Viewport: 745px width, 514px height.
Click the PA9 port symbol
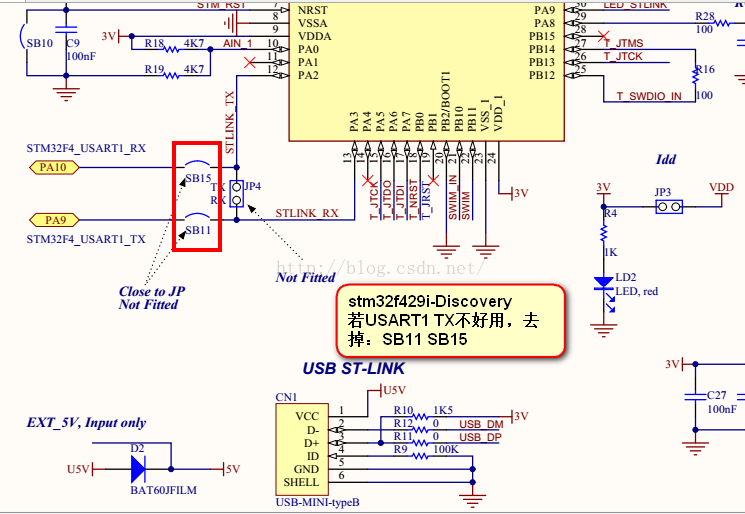click(54, 220)
